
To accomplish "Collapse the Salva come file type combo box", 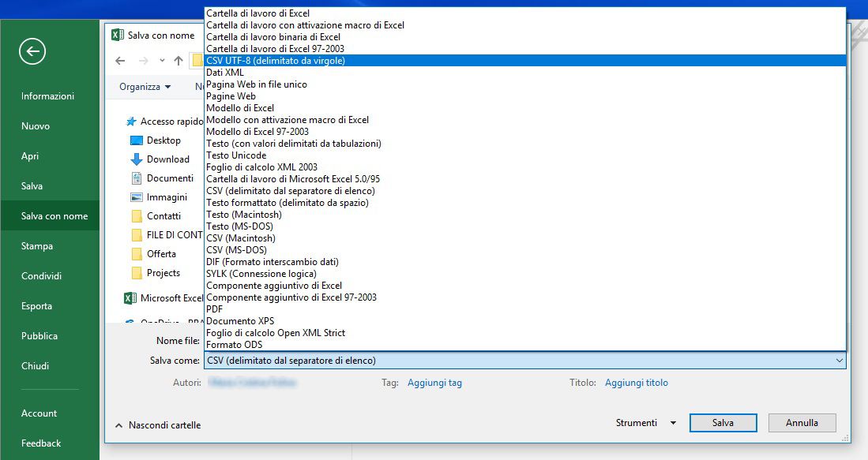I will point(838,361).
